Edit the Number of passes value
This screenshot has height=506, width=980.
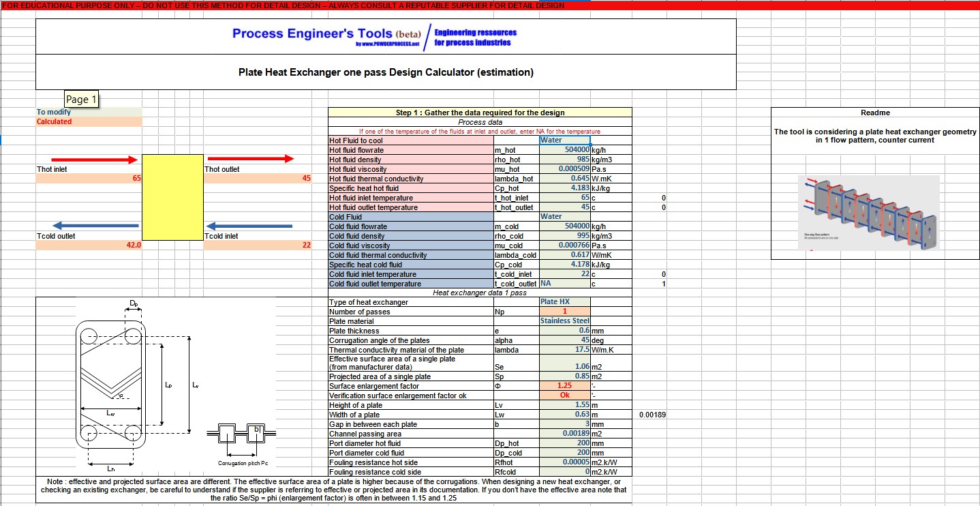click(x=564, y=311)
